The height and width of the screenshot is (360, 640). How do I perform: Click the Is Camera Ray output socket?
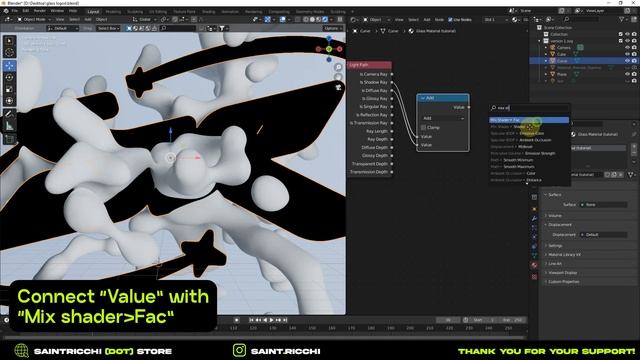click(392, 74)
